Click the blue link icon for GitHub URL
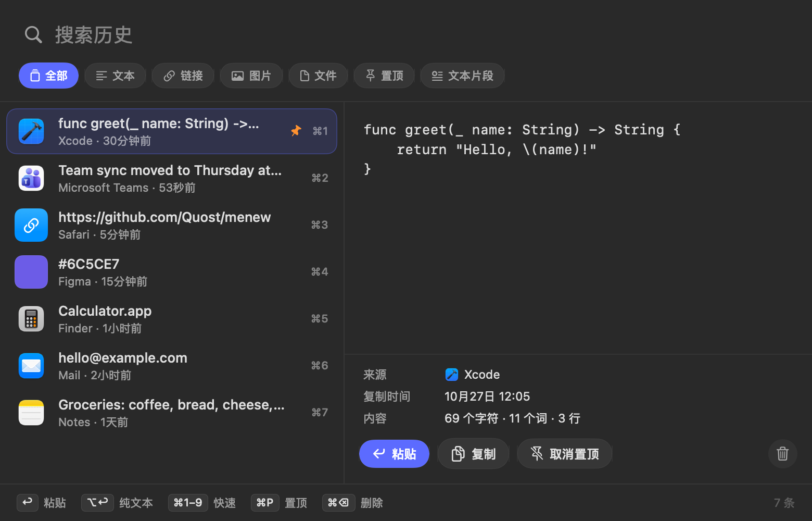This screenshot has height=521, width=812. point(31,225)
